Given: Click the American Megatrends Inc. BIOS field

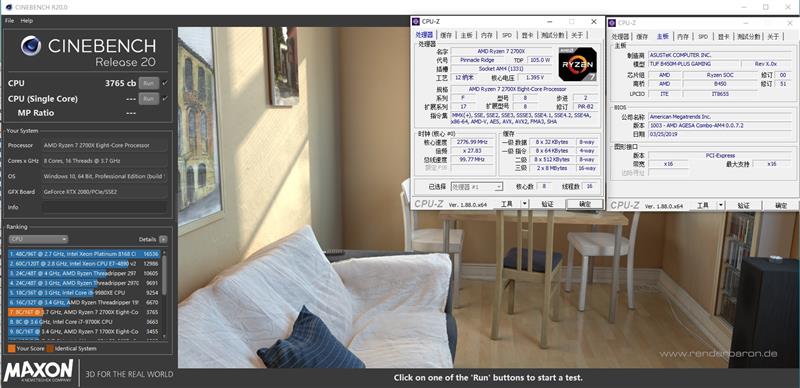Looking at the screenshot, I should pyautogui.click(x=719, y=117).
